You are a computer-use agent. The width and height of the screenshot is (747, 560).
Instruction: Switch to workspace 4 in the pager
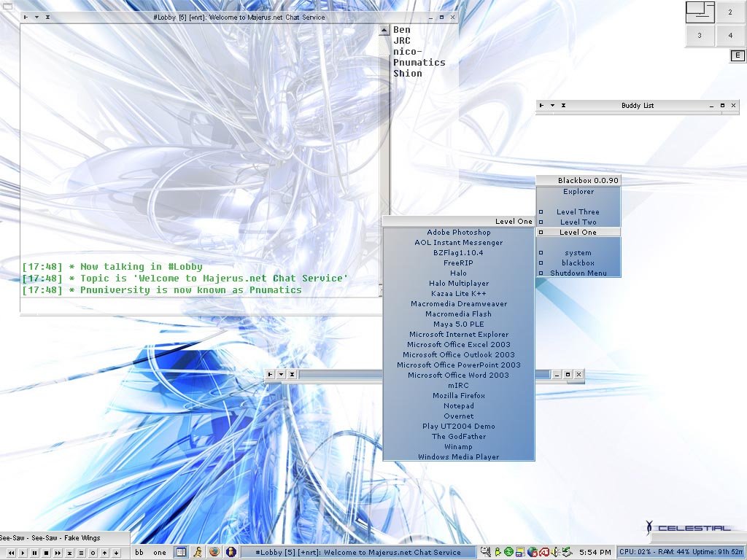tap(730, 34)
